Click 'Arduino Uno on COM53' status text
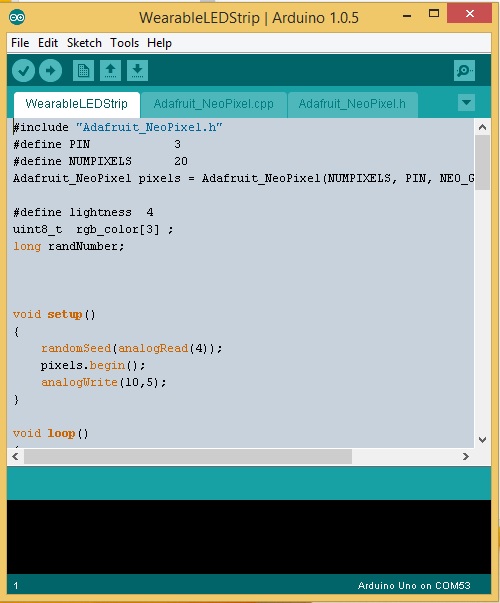This screenshot has height=603, width=500. tap(414, 586)
